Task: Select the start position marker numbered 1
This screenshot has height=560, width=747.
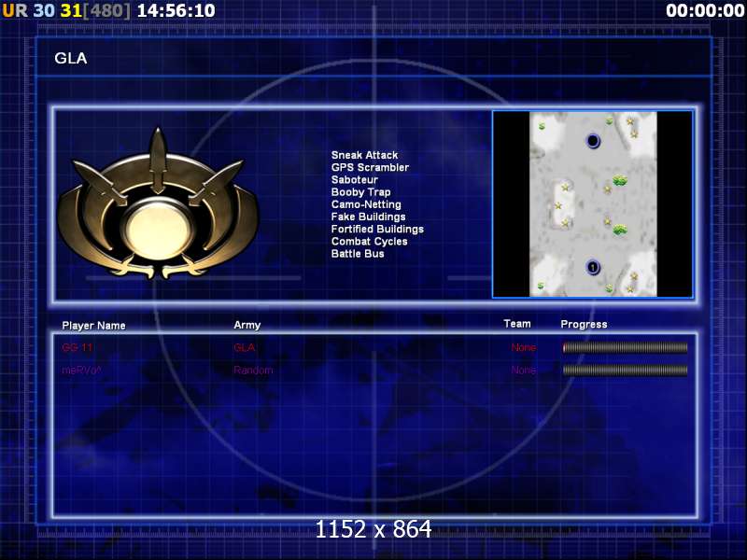Action: [x=593, y=268]
